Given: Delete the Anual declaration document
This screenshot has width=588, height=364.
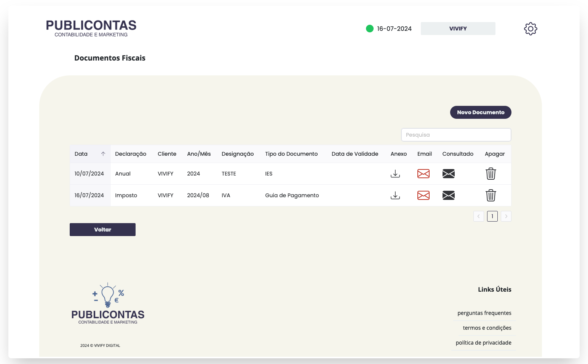Looking at the screenshot, I should (x=491, y=174).
